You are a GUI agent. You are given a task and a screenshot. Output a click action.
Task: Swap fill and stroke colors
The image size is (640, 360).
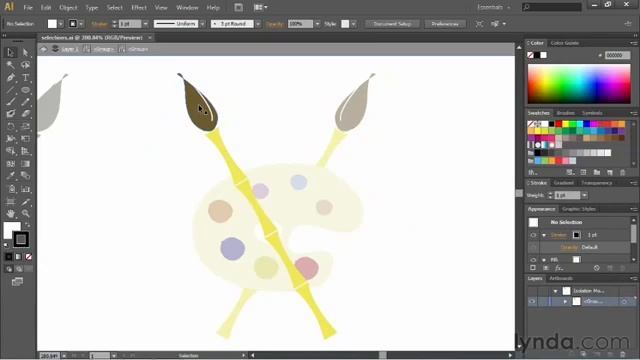pos(27,224)
